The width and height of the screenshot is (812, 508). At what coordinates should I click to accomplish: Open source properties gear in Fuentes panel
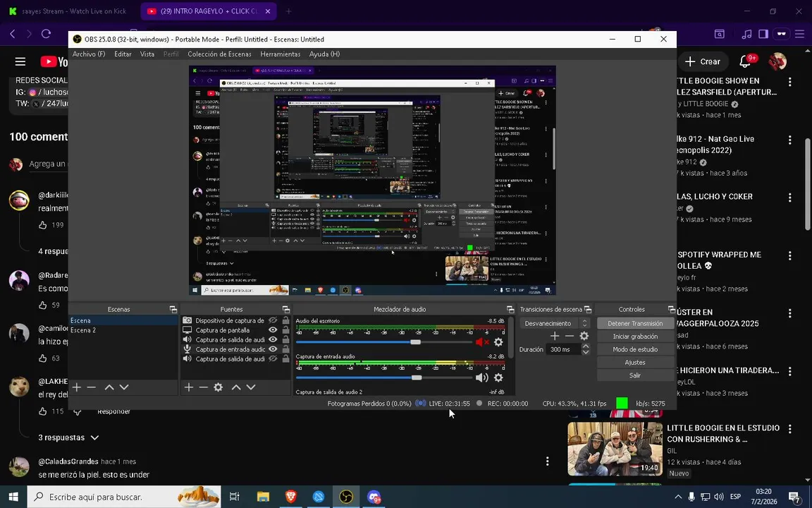(x=218, y=387)
